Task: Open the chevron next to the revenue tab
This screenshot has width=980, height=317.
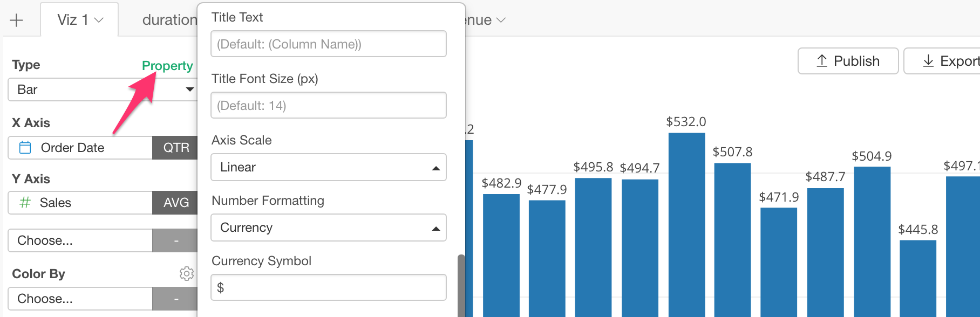Action: click(501, 20)
